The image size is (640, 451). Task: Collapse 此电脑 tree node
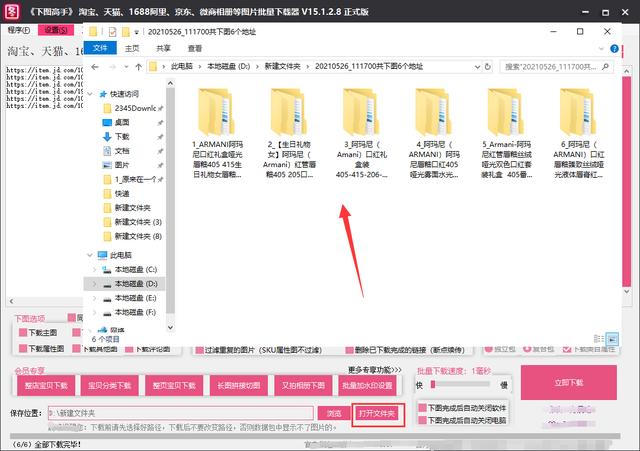pyautogui.click(x=90, y=255)
